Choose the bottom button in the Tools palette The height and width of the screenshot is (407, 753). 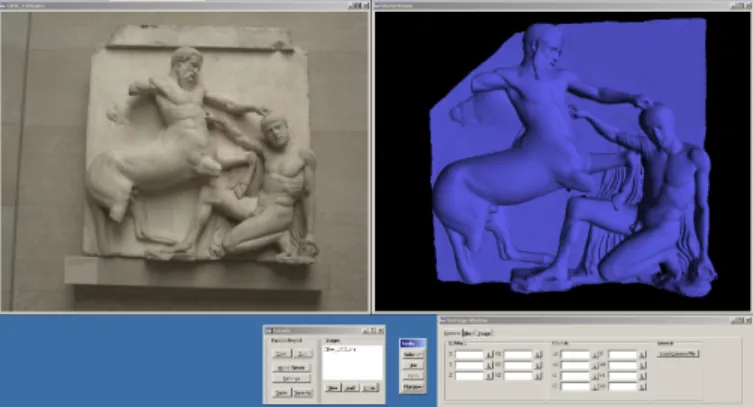click(413, 386)
